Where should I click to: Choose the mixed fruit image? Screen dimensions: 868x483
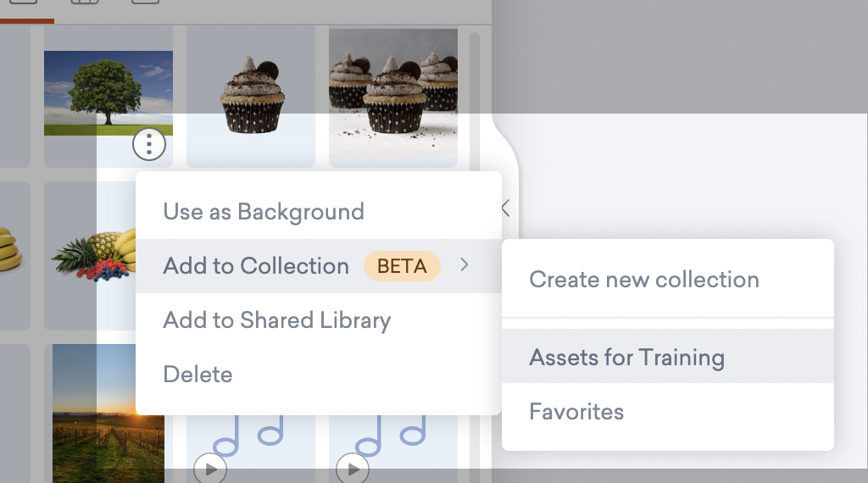click(x=93, y=254)
